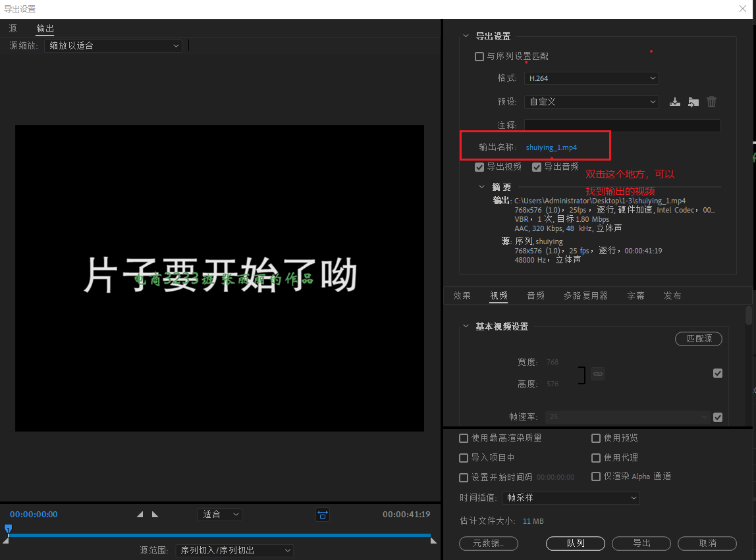Screen dimensions: 756x560
Task: Switch to the 音频 tab
Action: tap(535, 296)
